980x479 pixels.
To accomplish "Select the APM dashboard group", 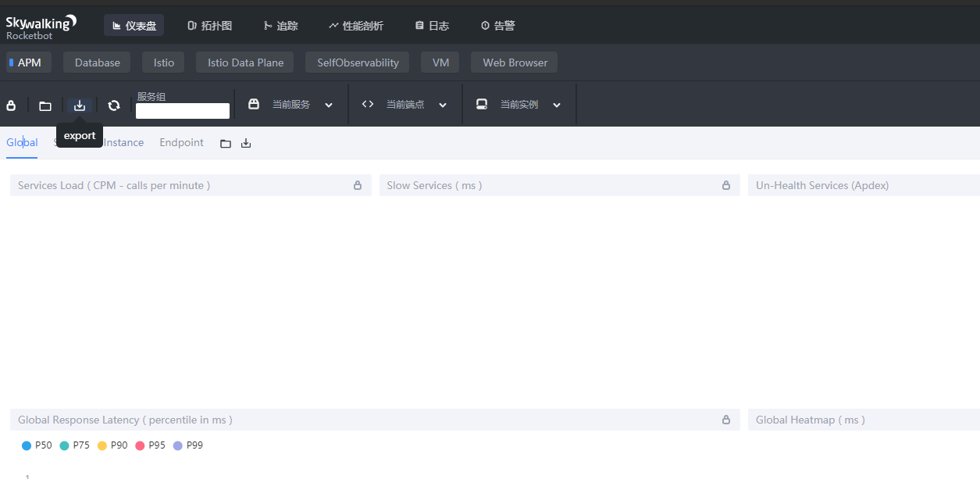I will pyautogui.click(x=29, y=63).
